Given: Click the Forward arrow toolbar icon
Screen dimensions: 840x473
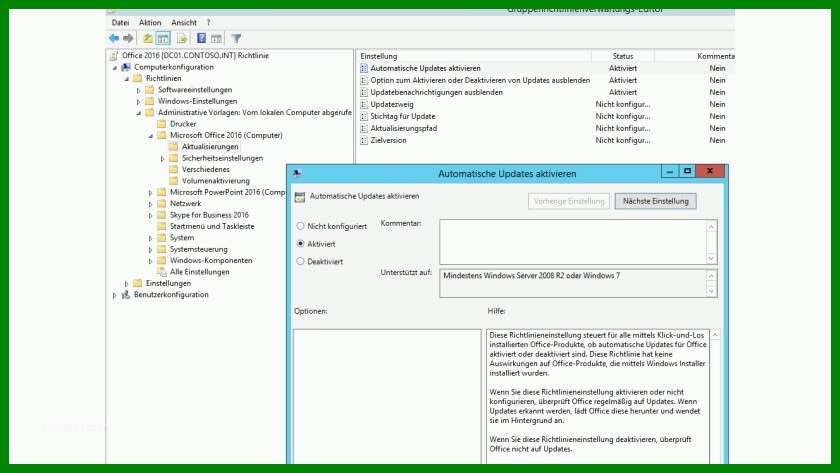Looking at the screenshot, I should [x=128, y=38].
